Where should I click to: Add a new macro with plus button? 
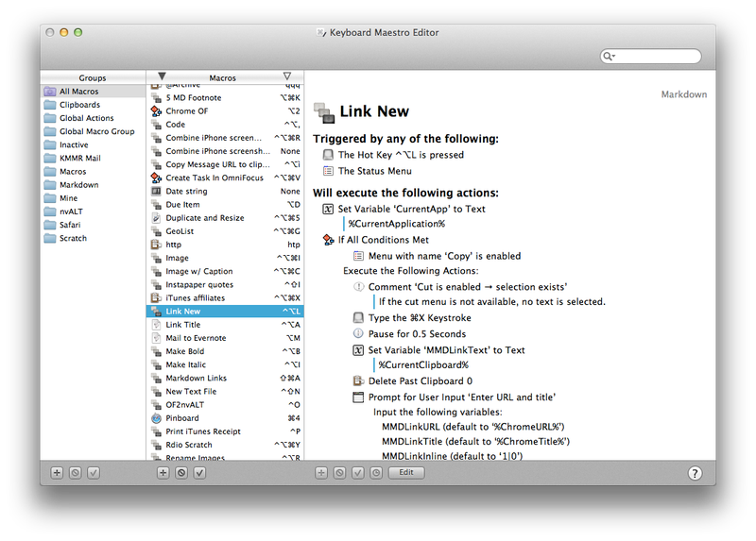(x=163, y=473)
